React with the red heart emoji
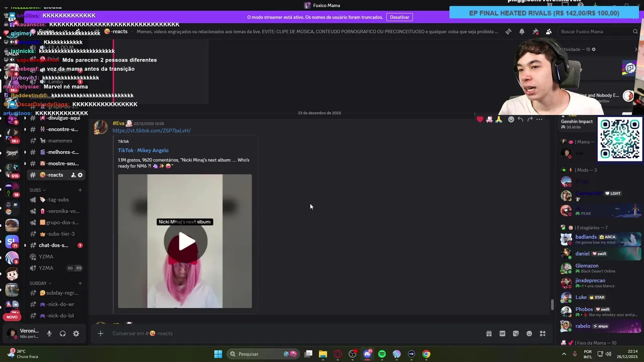The image size is (644, 362). click(480, 119)
